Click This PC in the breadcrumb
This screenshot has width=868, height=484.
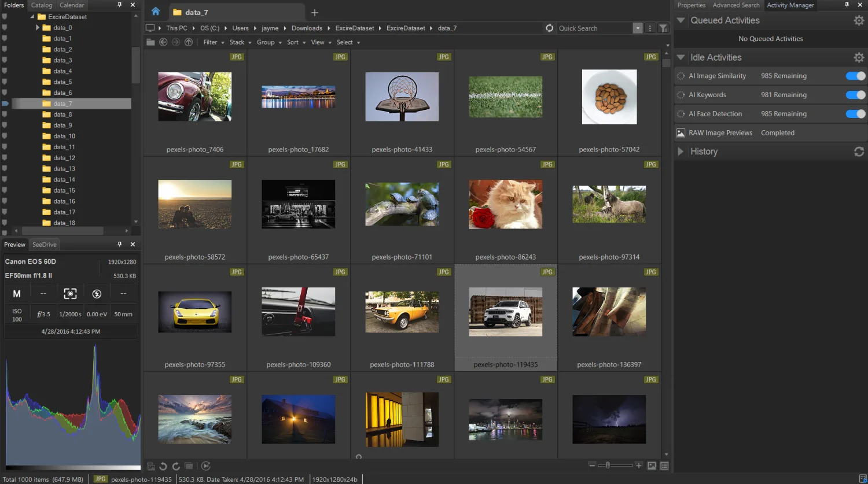point(176,28)
